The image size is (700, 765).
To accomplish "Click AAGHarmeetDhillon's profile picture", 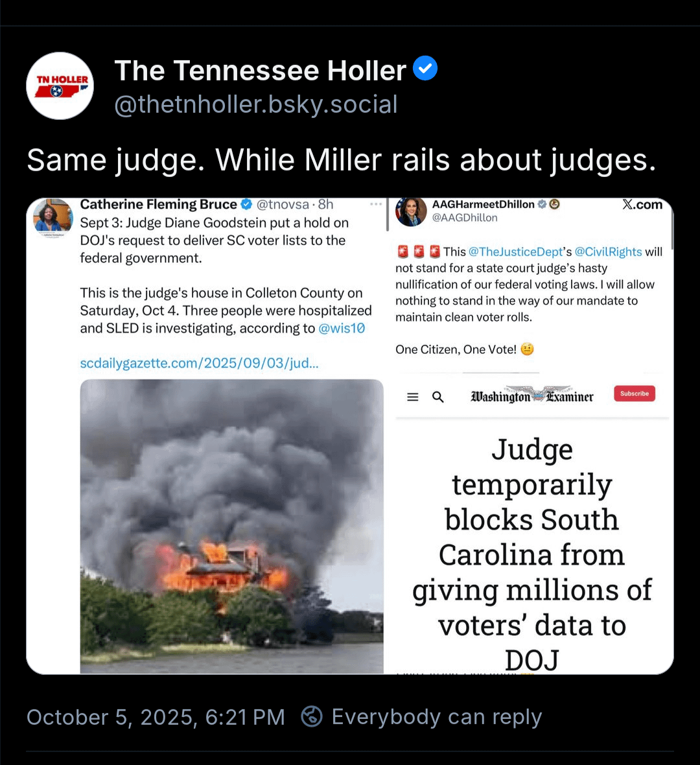I will coord(411,212).
